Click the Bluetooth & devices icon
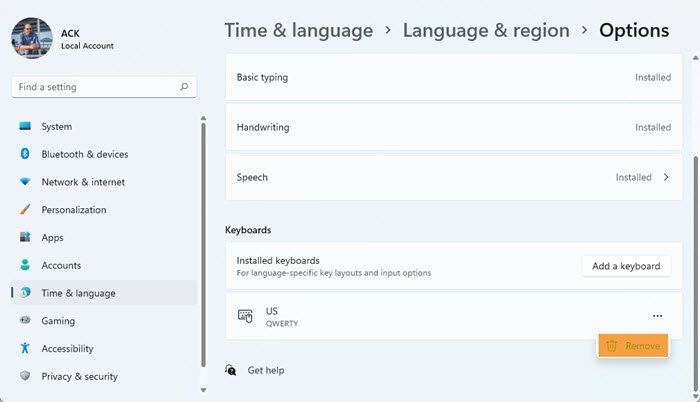Image resolution: width=700 pixels, height=402 pixels. pyautogui.click(x=25, y=154)
